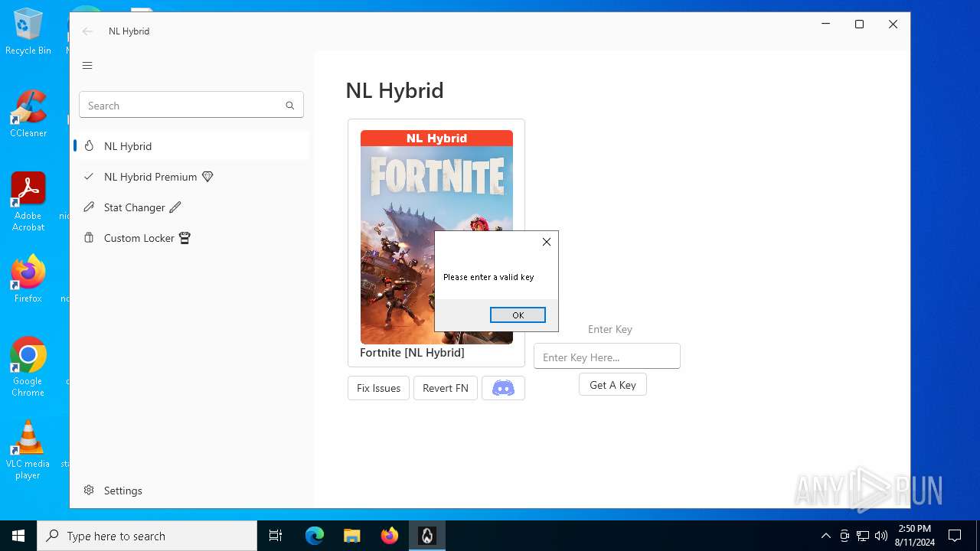Viewport: 980px width, 551px height.
Task: Select the CCleaner desktop icon
Action: pyautogui.click(x=28, y=115)
